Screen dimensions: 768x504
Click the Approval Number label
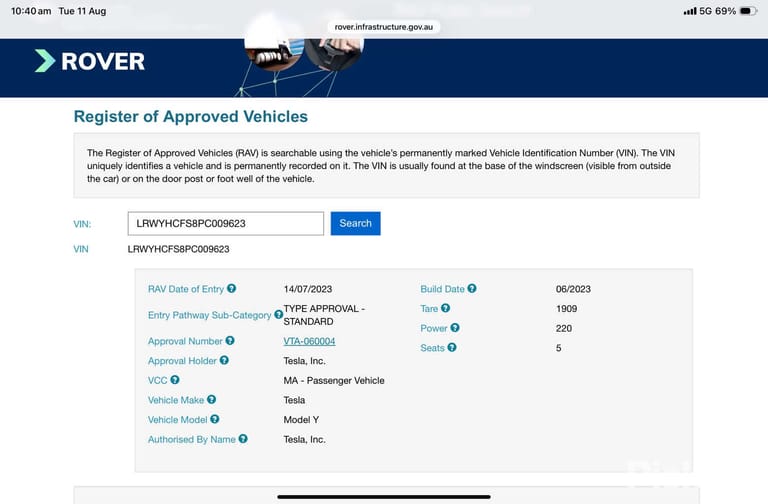(185, 341)
